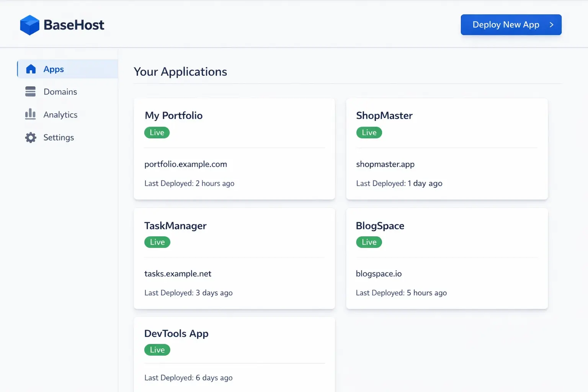Screen dimensions: 588x392
Task: Select Domains in the sidebar
Action: tap(60, 91)
